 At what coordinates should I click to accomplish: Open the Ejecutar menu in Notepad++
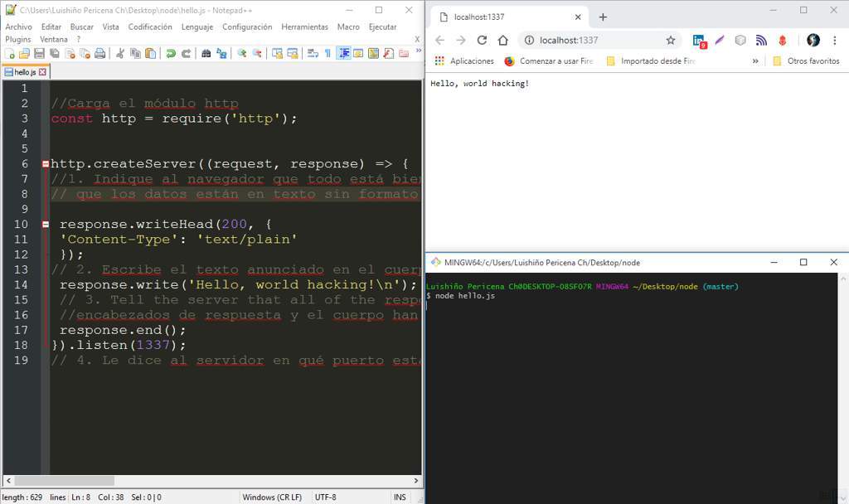click(382, 27)
